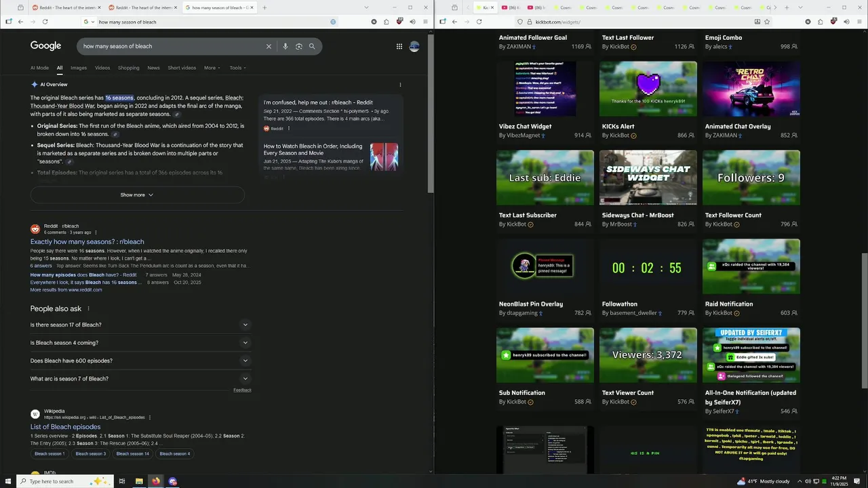Click the Google search magnifier icon
The width and height of the screenshot is (868, 488).
pyautogui.click(x=312, y=46)
